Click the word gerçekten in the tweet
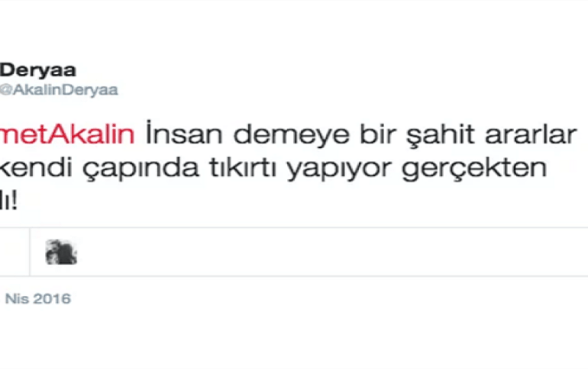Image resolution: width=588 pixels, height=370 pixels. [474, 169]
